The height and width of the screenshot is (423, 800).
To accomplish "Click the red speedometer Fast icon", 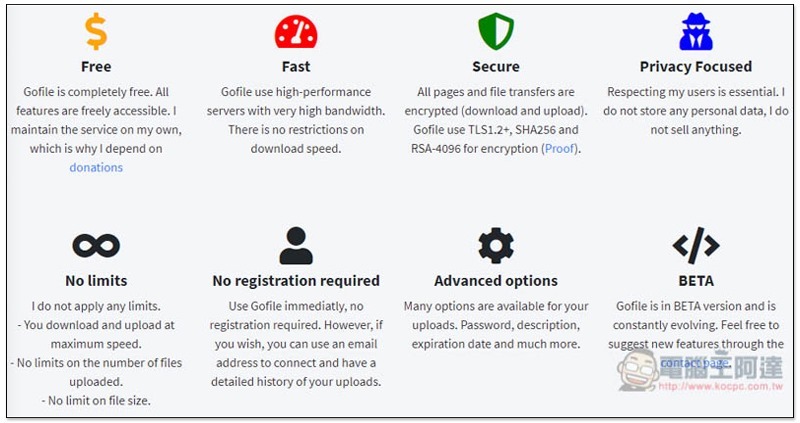I will [296, 31].
